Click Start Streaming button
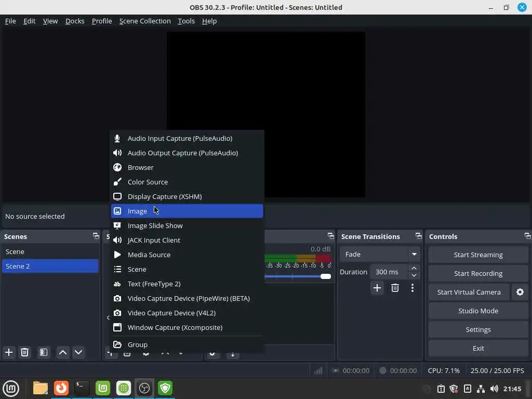532x399 pixels. [478, 255]
